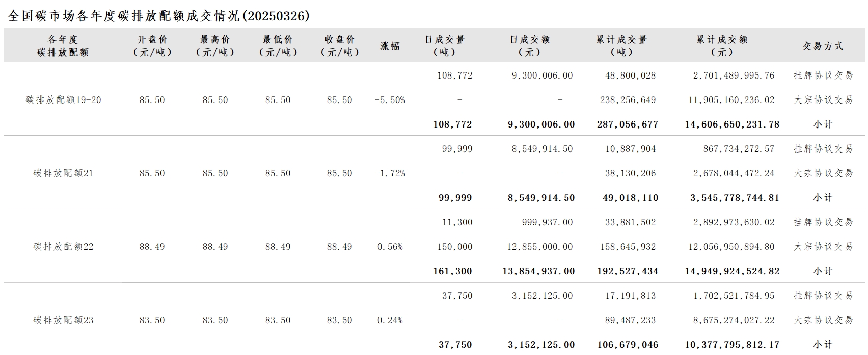Click the table title with date 20250326
Screen dimensions: 868x355
pos(159,16)
